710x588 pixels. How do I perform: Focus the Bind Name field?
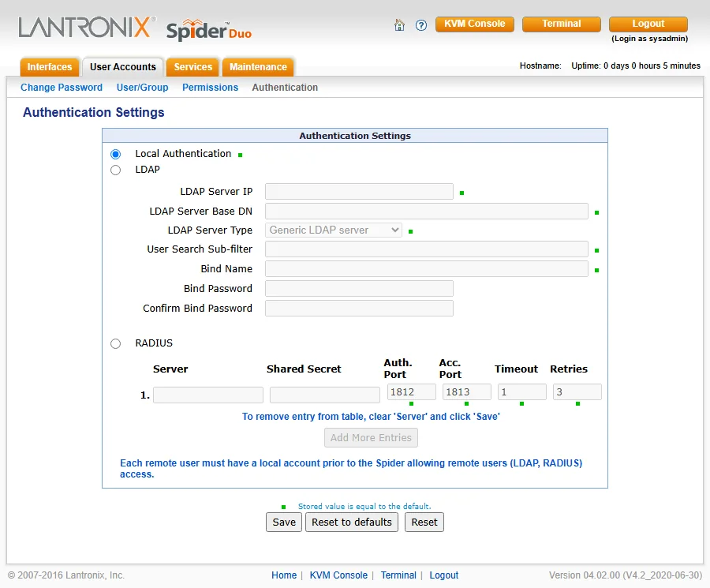427,268
